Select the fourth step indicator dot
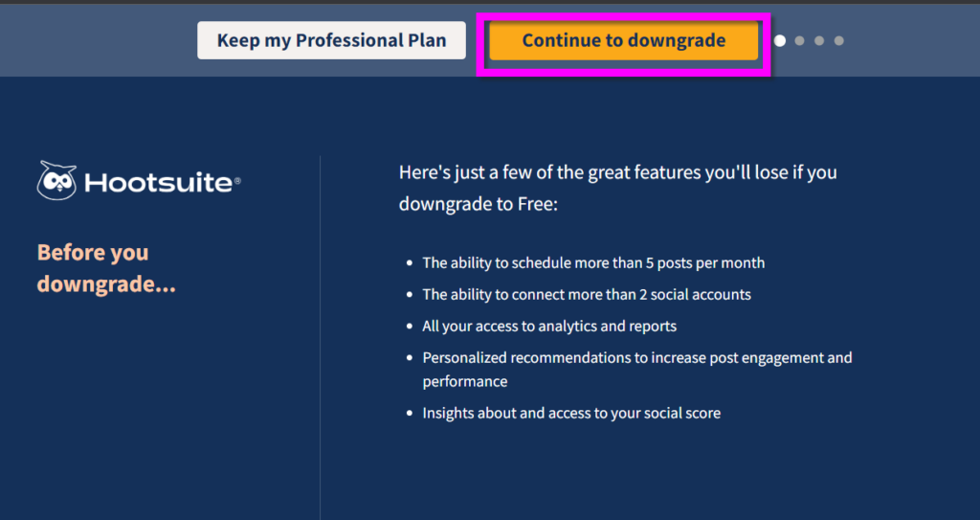This screenshot has height=520, width=980. tap(839, 40)
